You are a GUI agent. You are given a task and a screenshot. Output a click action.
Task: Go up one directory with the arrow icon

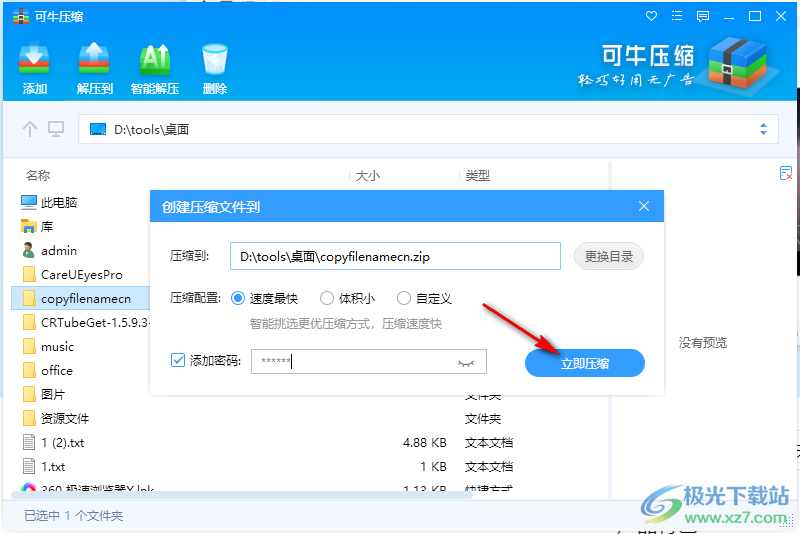click(30, 129)
